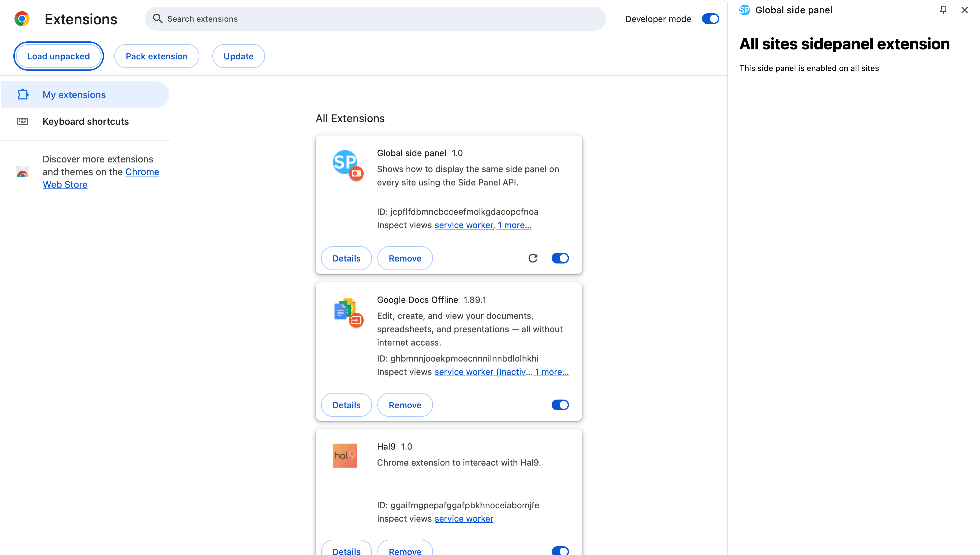Click Pack extension
The height and width of the screenshot is (555, 980).
click(157, 56)
